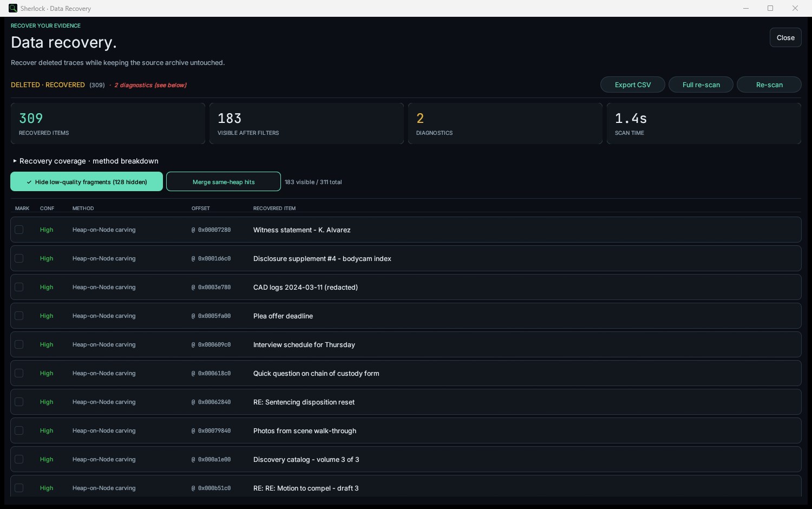Click the 1.4s Scan Time card
The image size is (812, 509).
tap(704, 123)
